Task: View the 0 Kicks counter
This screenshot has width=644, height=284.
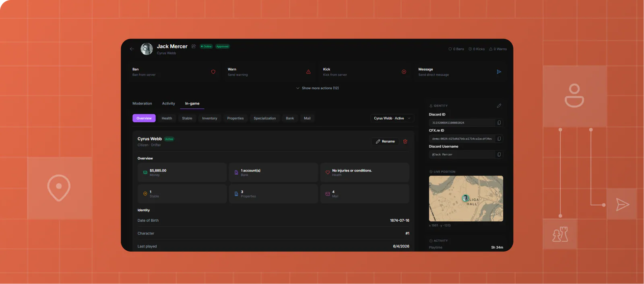Action: tap(477, 49)
